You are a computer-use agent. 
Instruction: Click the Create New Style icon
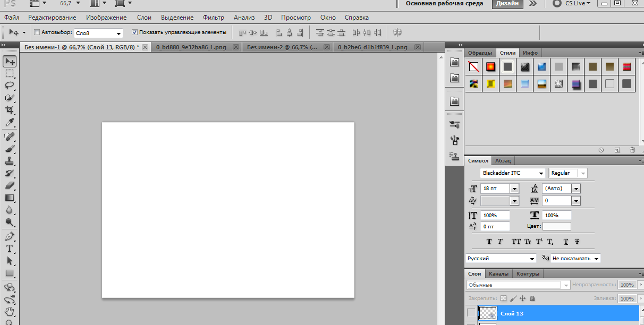click(617, 150)
